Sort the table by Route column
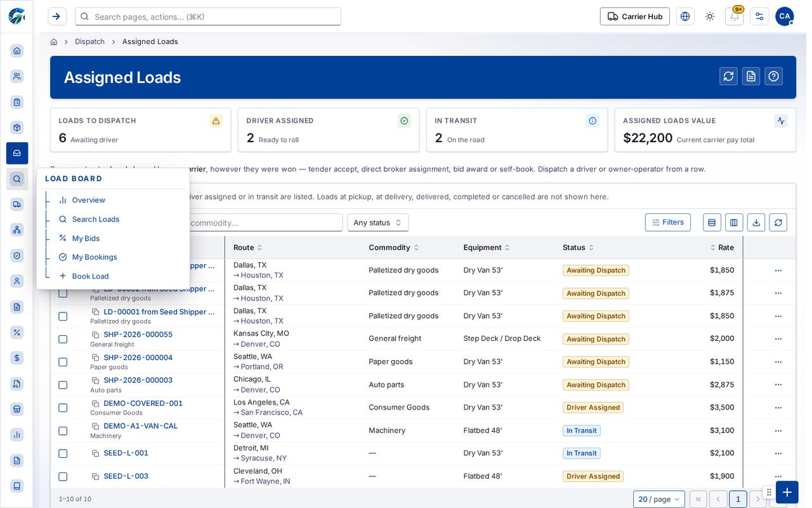 (x=248, y=248)
